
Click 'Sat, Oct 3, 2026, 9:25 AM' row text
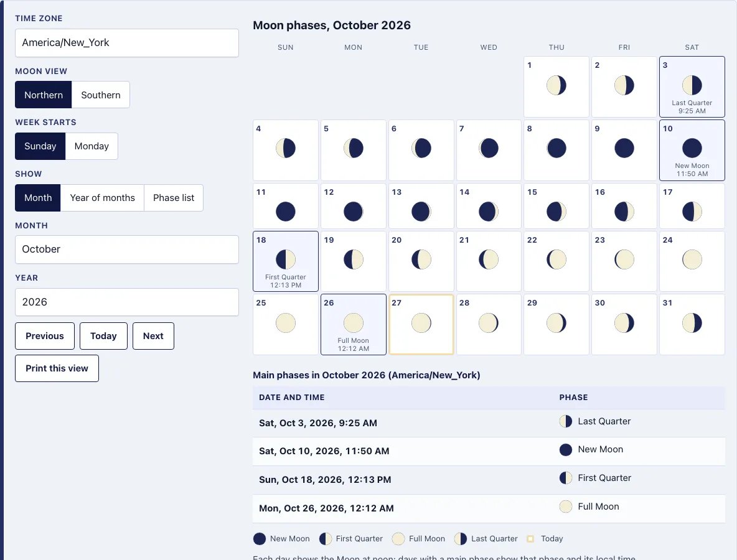click(317, 423)
